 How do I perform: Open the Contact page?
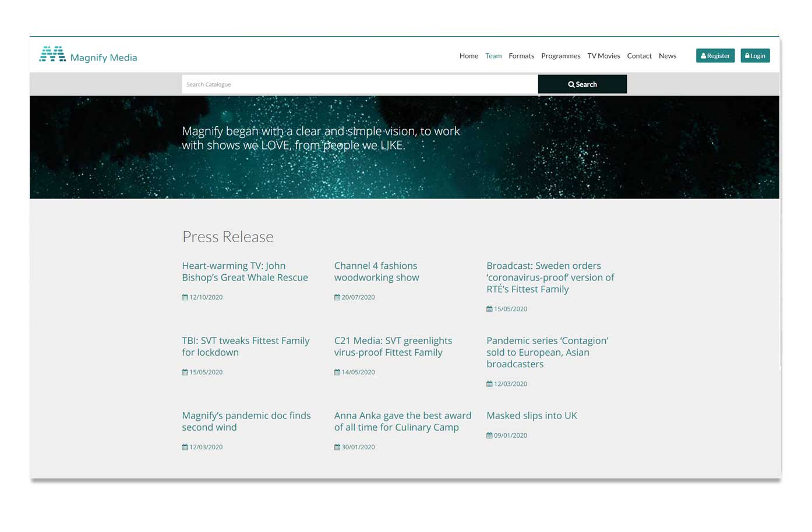pos(639,56)
